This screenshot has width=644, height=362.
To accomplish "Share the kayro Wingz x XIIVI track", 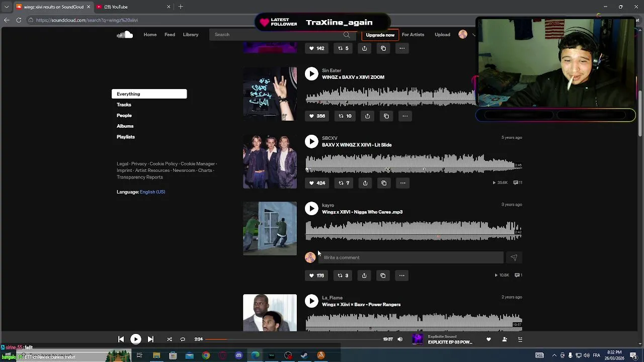I will (x=364, y=276).
